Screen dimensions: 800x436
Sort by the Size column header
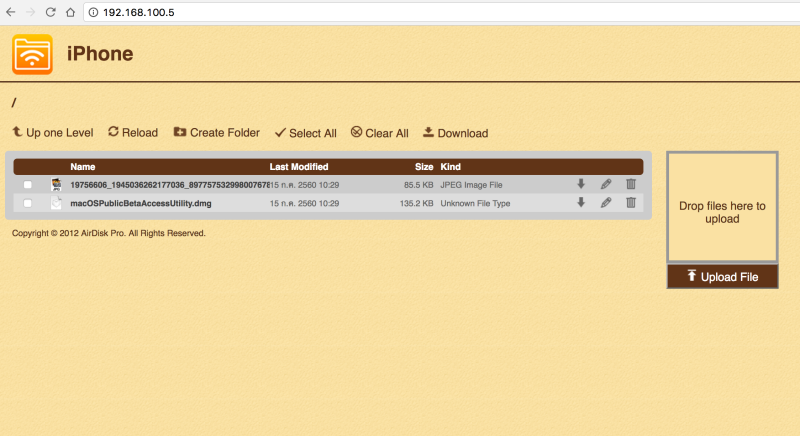pyautogui.click(x=424, y=167)
